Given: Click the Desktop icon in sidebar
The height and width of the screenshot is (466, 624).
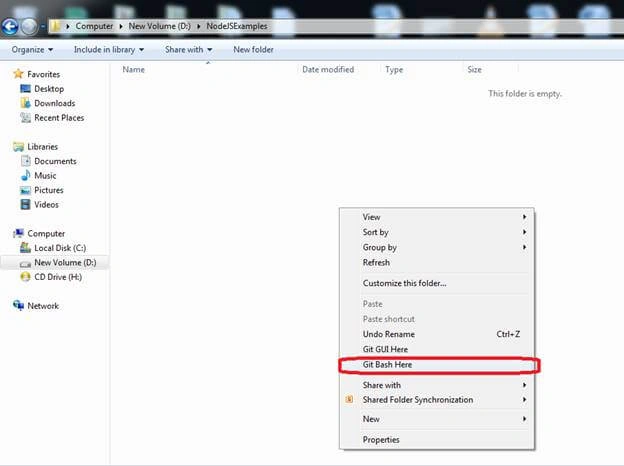Looking at the screenshot, I should [25, 88].
